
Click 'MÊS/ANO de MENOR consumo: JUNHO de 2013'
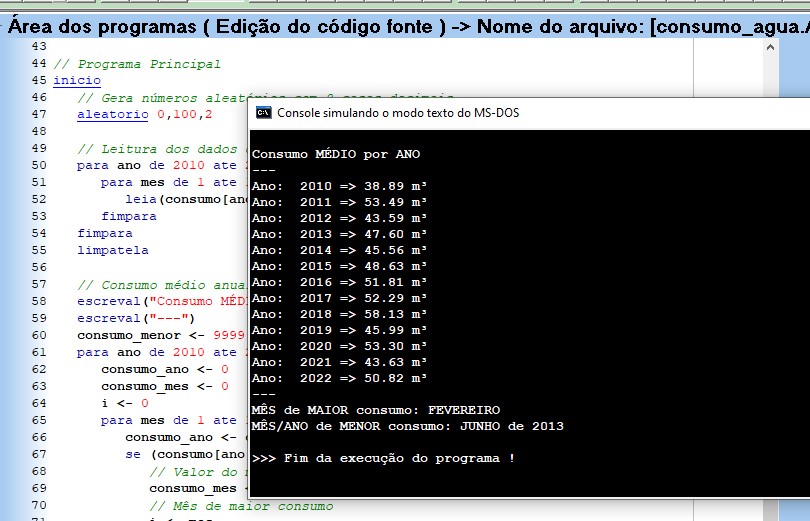[x=408, y=426]
